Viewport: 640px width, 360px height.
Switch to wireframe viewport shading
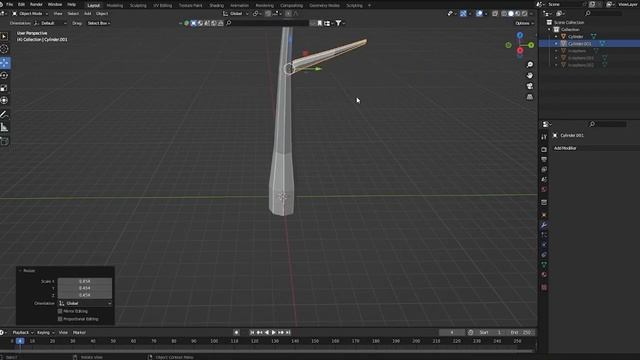pos(504,13)
